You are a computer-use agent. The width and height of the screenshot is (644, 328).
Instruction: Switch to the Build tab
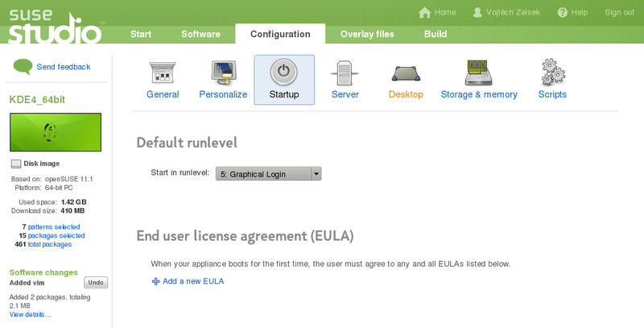[436, 34]
